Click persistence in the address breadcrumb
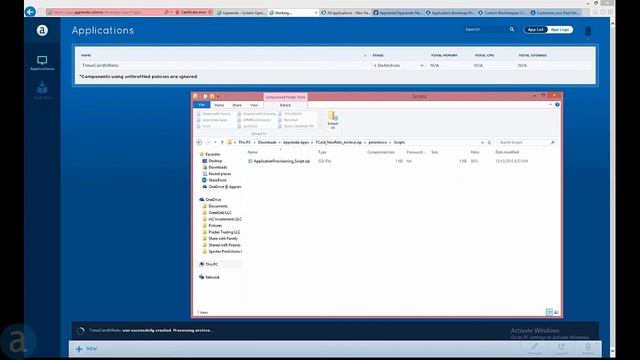640x360 pixels. point(378,142)
